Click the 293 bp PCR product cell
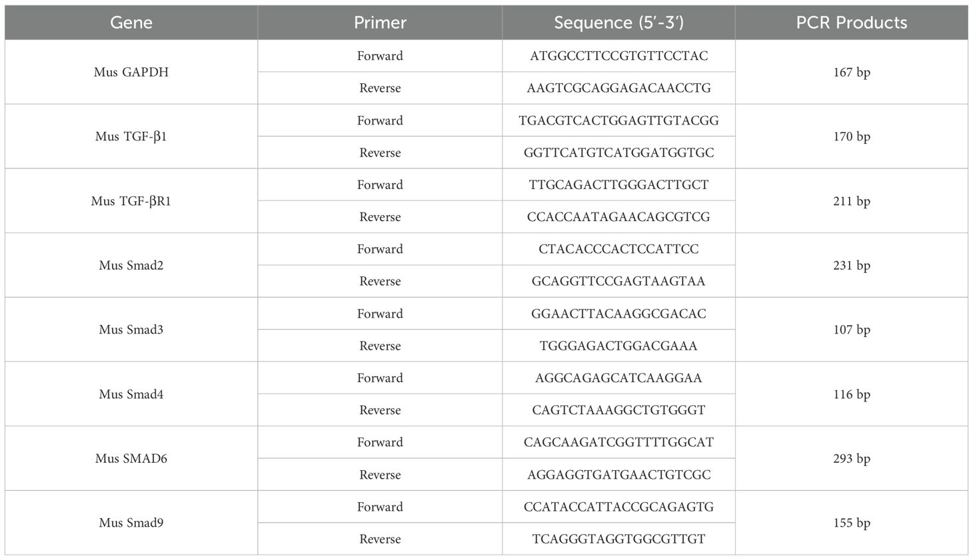973x560 pixels. 851,458
